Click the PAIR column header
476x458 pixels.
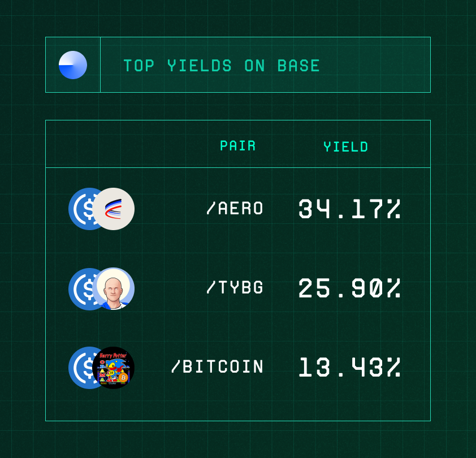point(237,146)
